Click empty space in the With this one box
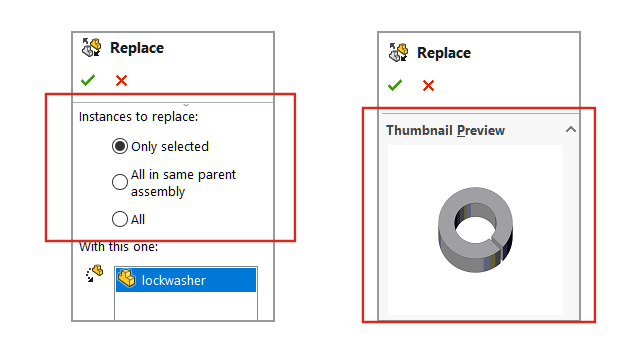The image size is (640, 360). tap(186, 306)
